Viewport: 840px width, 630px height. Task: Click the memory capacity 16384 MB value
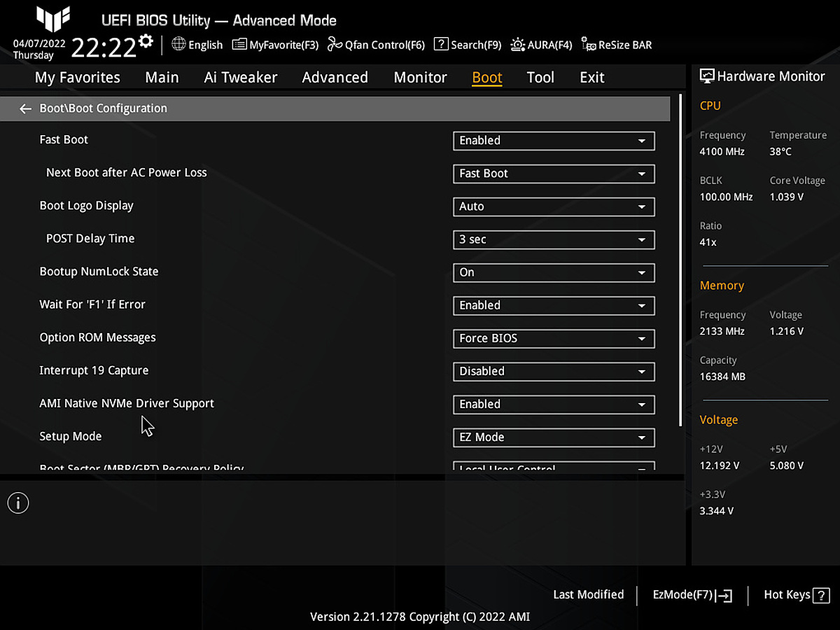click(x=722, y=377)
